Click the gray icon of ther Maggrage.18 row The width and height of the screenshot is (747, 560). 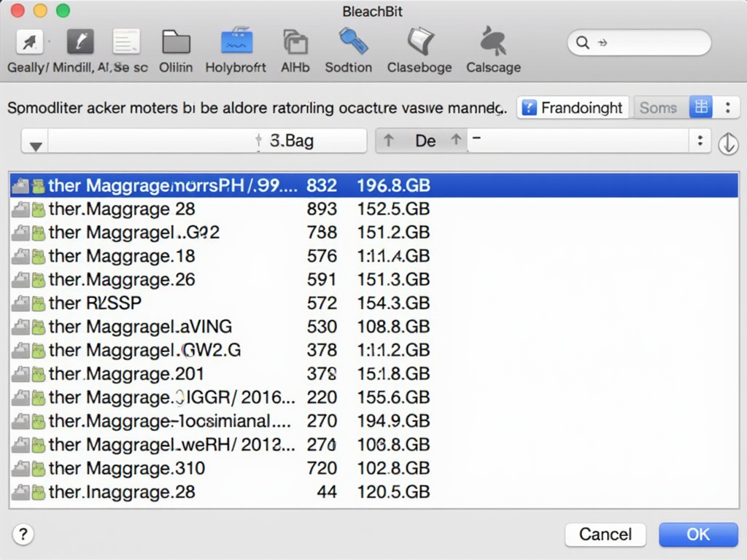point(20,256)
